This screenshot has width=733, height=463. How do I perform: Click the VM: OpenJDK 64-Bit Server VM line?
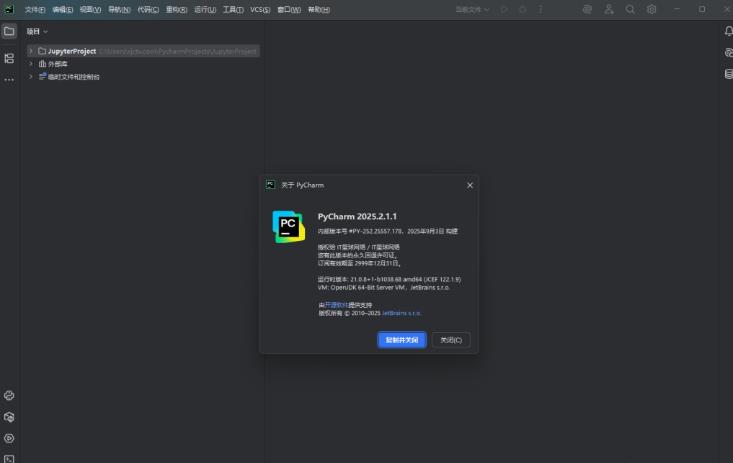click(x=383, y=287)
